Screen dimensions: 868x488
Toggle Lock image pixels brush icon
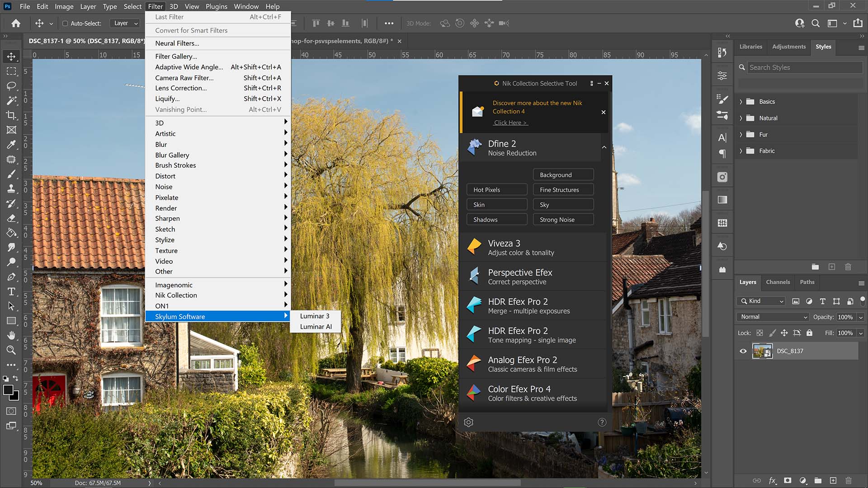[772, 333]
